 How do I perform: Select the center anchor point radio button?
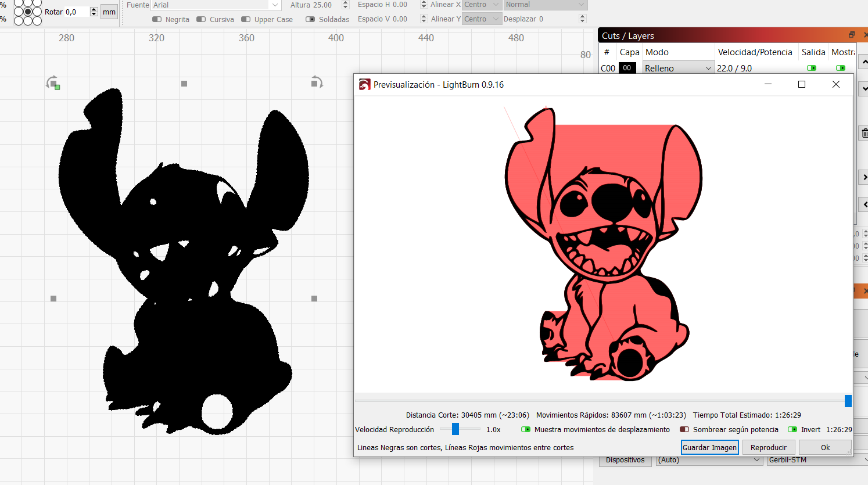28,12
